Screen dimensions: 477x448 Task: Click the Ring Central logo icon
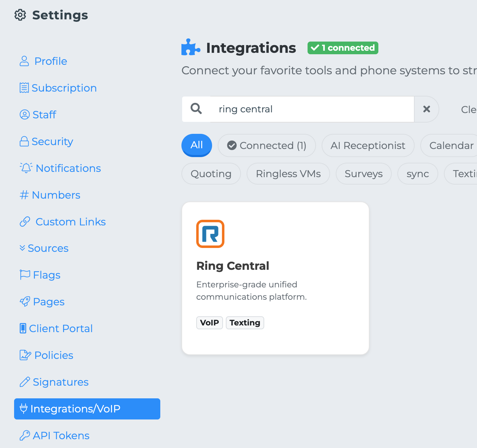coord(210,234)
